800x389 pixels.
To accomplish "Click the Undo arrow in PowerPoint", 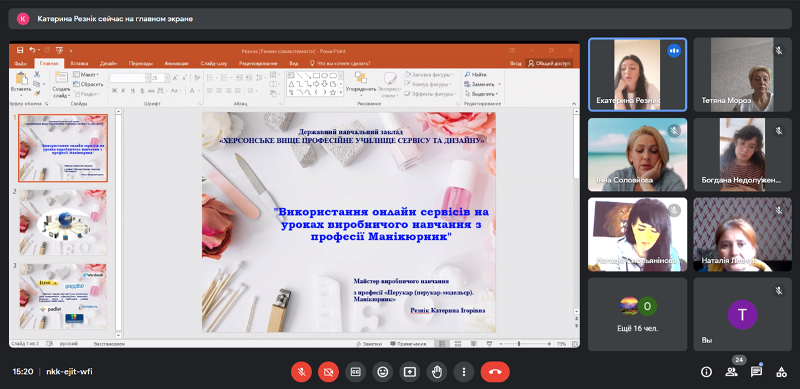I will click(x=32, y=50).
